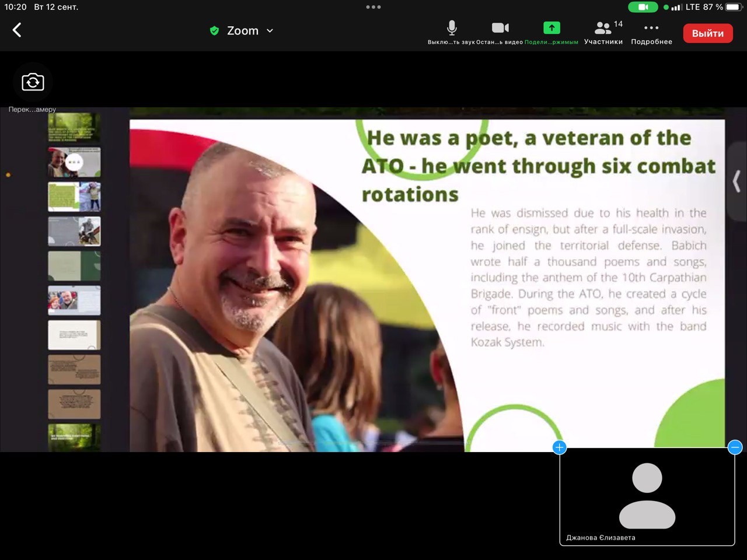Minimize self-view with the minus icon

point(735,447)
